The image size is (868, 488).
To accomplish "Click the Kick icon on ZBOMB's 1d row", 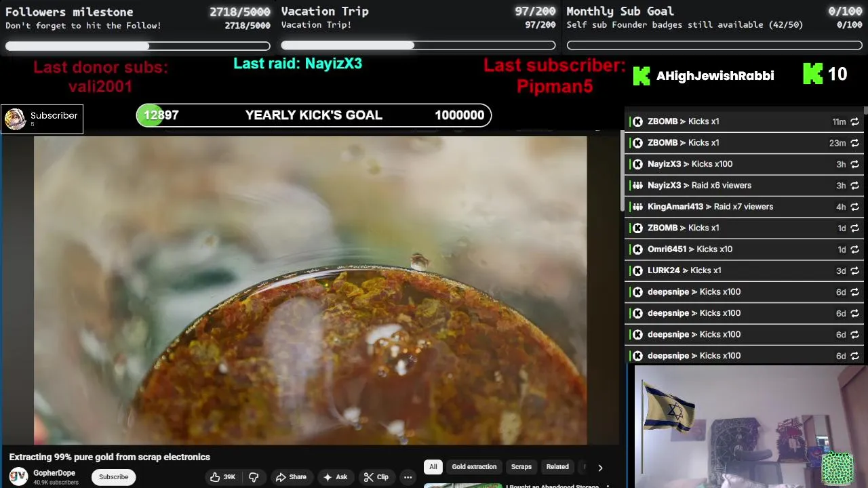I will (x=637, y=228).
